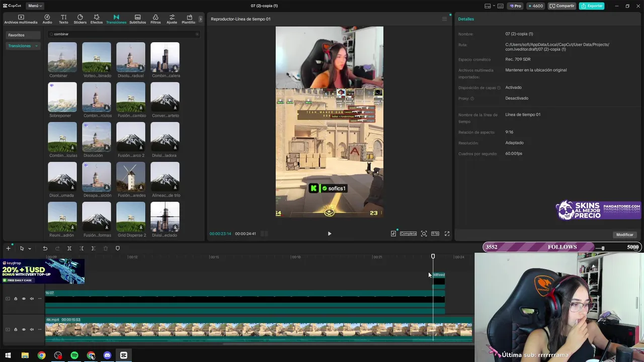The height and width of the screenshot is (362, 644).
Task: Expand more toolbar tabs with right chevron
Action: click(x=200, y=19)
